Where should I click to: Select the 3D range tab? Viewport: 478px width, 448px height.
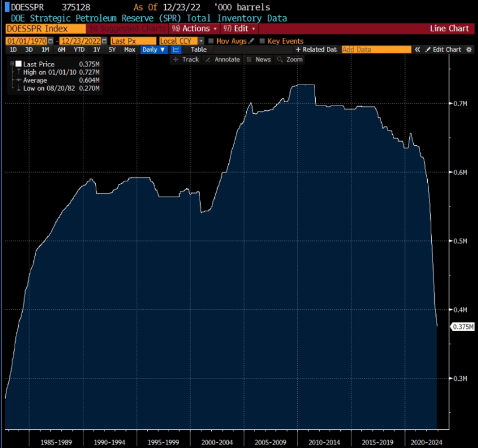29,50
